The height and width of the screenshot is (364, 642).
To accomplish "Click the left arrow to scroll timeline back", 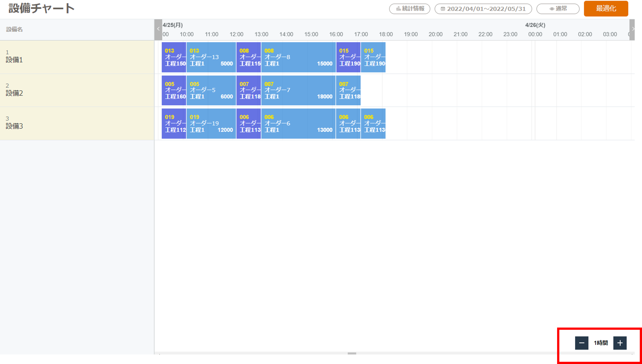I will [158, 29].
